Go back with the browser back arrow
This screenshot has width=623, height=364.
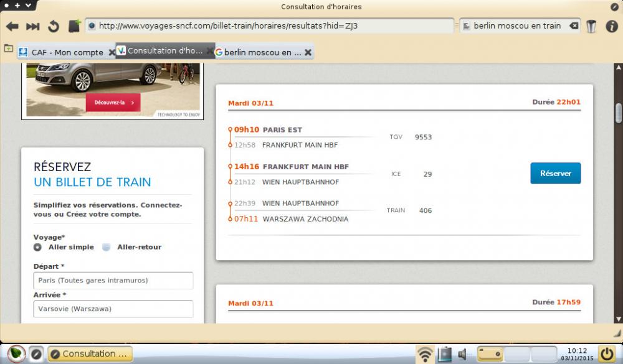click(12, 26)
